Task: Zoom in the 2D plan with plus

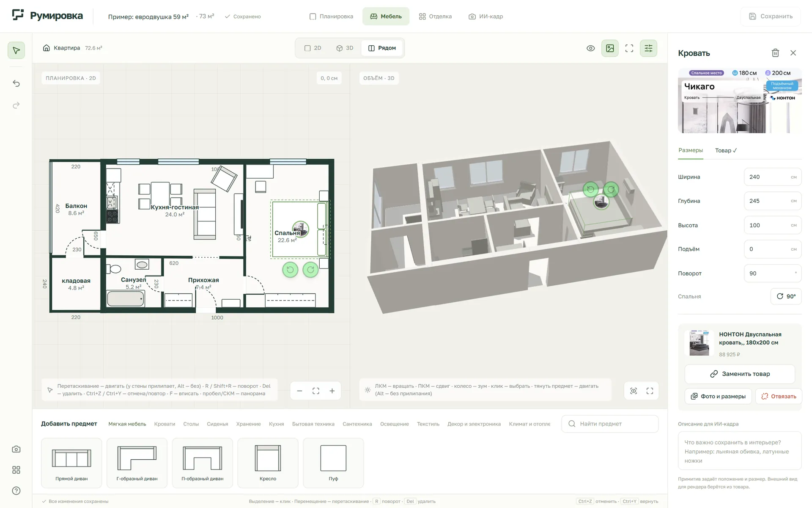Action: click(x=332, y=391)
